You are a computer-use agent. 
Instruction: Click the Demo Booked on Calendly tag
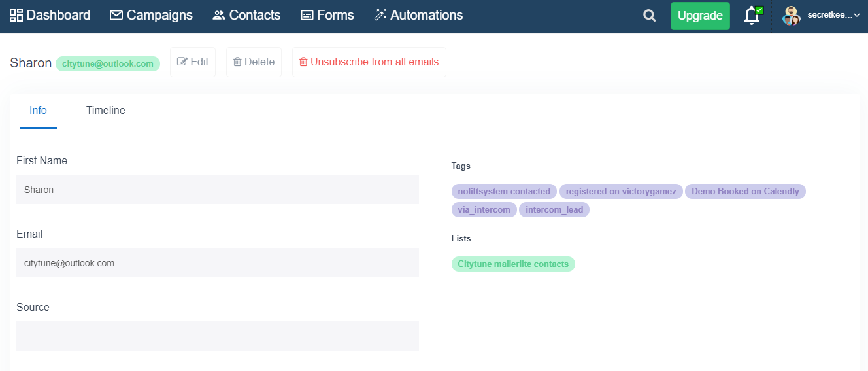click(x=745, y=192)
